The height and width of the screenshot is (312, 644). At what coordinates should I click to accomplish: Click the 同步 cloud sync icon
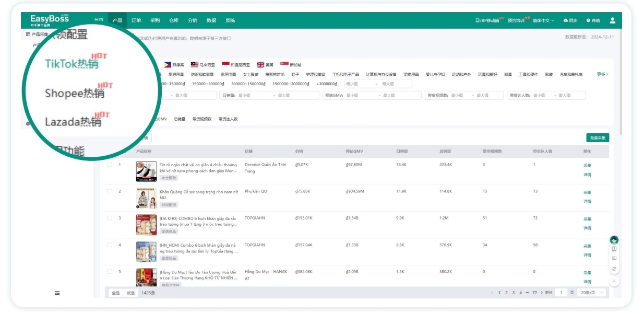point(565,20)
